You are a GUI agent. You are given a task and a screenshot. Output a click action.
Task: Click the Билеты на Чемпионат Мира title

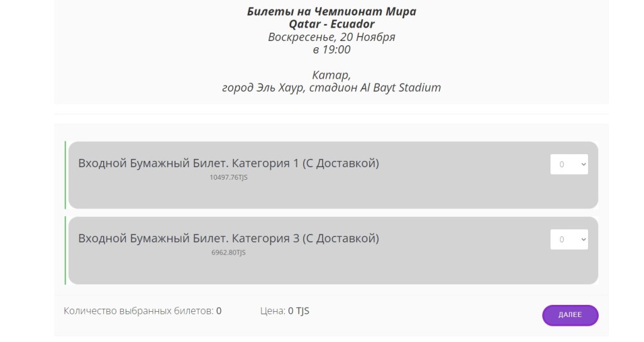click(331, 11)
